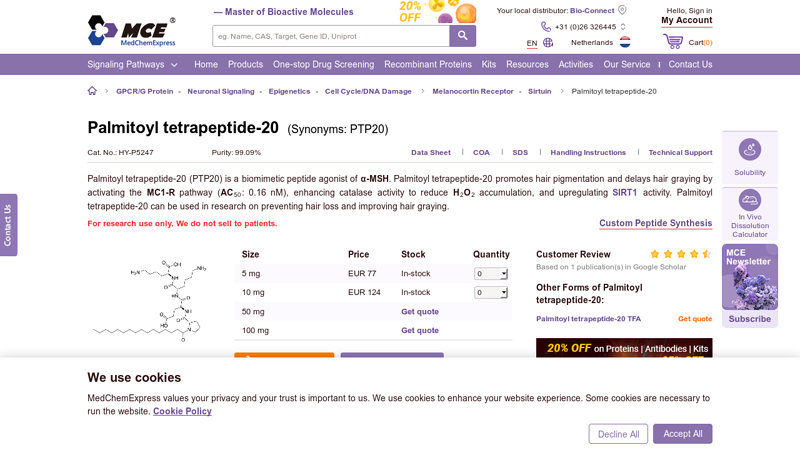Screen dimensions: 800x450
Task: Open the Solubility tool icon
Action: 749,149
